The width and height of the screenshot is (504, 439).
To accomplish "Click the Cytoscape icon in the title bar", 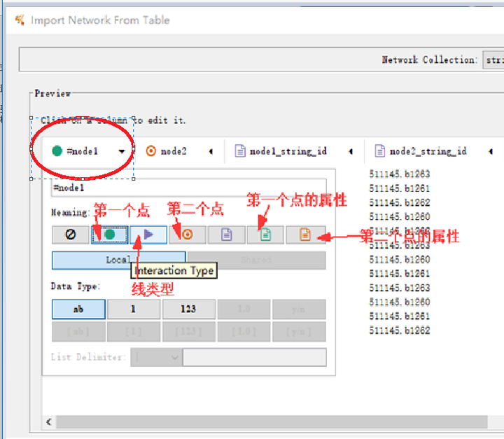I will 20,20.
